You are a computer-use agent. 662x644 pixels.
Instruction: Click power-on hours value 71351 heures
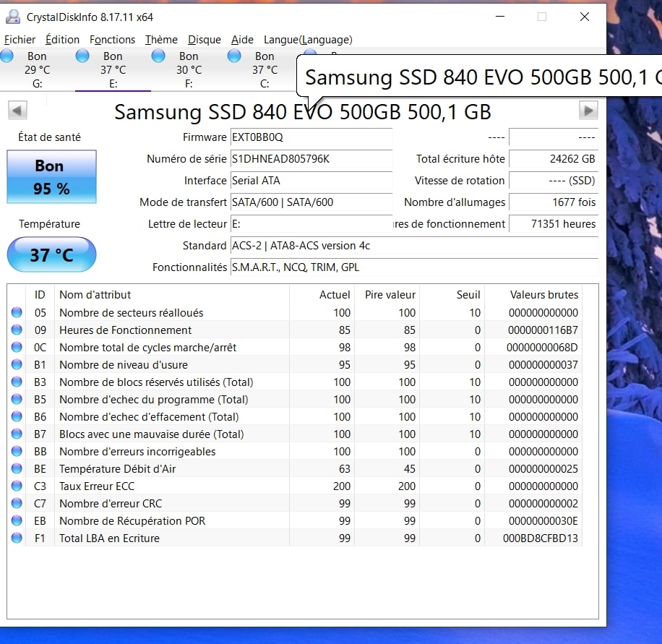(554, 224)
